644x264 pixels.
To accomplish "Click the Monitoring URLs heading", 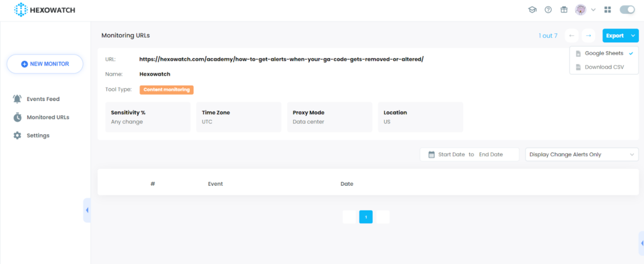I will 126,35.
